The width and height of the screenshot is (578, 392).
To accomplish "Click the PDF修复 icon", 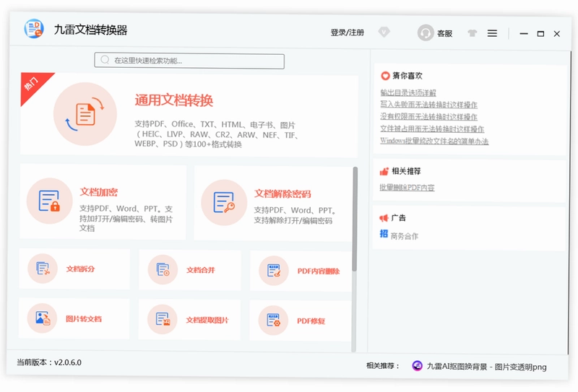I will (x=273, y=320).
